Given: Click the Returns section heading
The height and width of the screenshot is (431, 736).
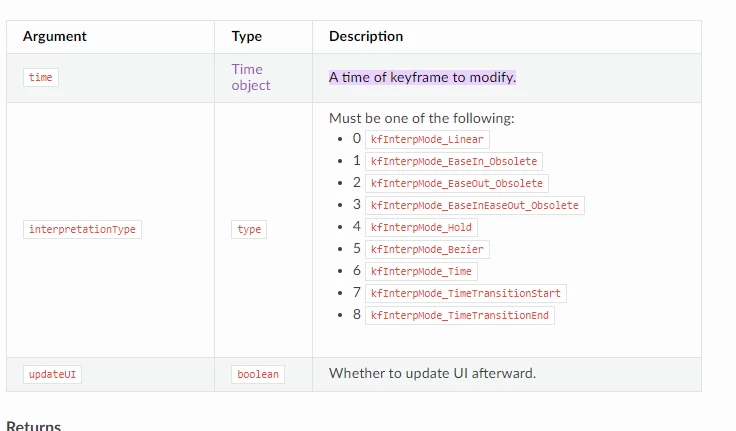Looking at the screenshot, I should click(34, 425).
